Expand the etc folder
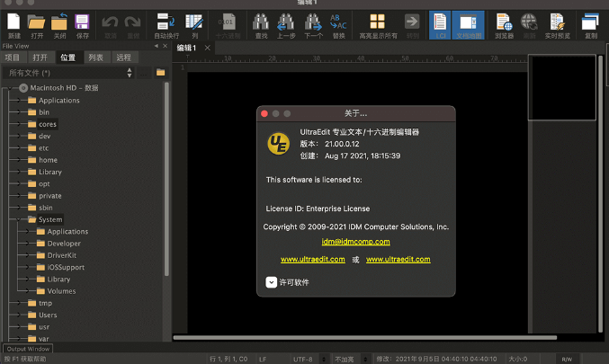The image size is (609, 364). 18,148
